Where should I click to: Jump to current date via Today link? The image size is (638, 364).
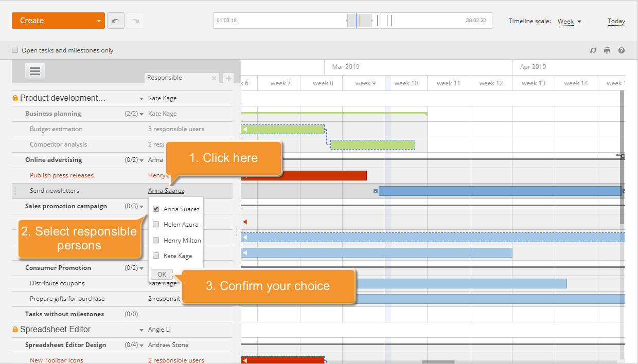[616, 21]
